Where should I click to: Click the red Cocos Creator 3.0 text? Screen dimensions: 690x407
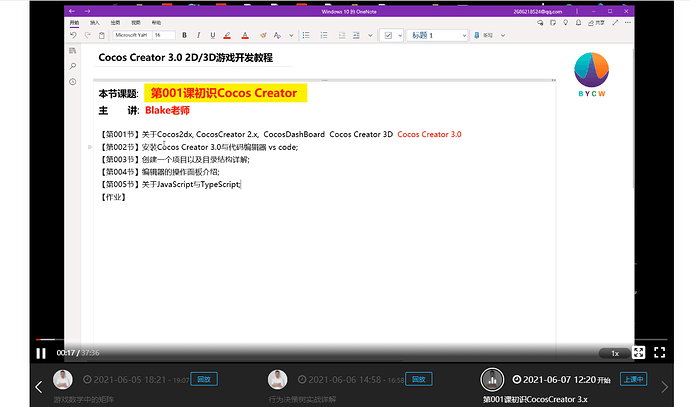429,135
